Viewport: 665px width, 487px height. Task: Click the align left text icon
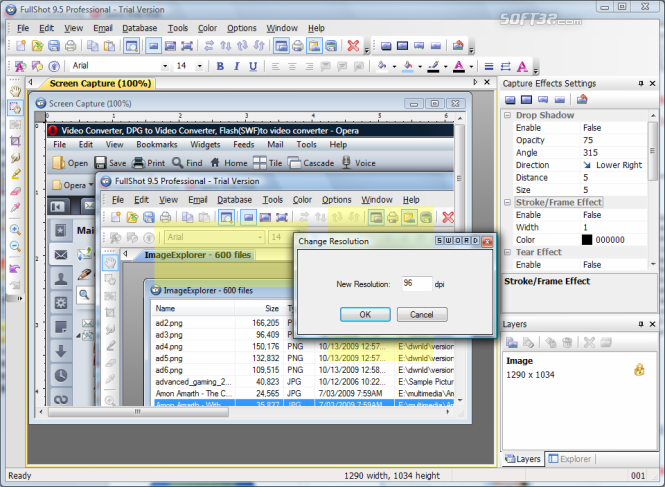pos(276,67)
